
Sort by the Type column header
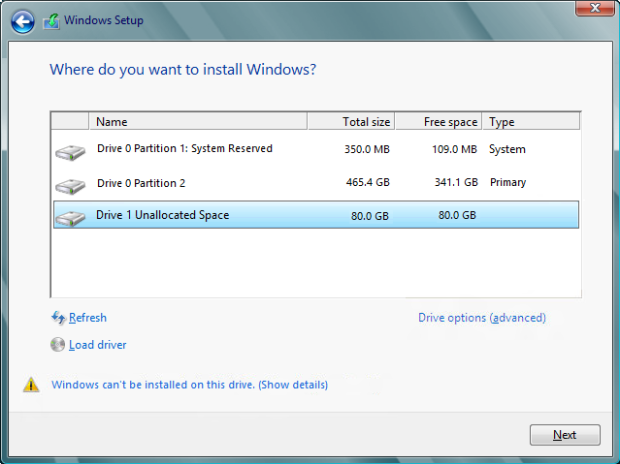(x=531, y=121)
